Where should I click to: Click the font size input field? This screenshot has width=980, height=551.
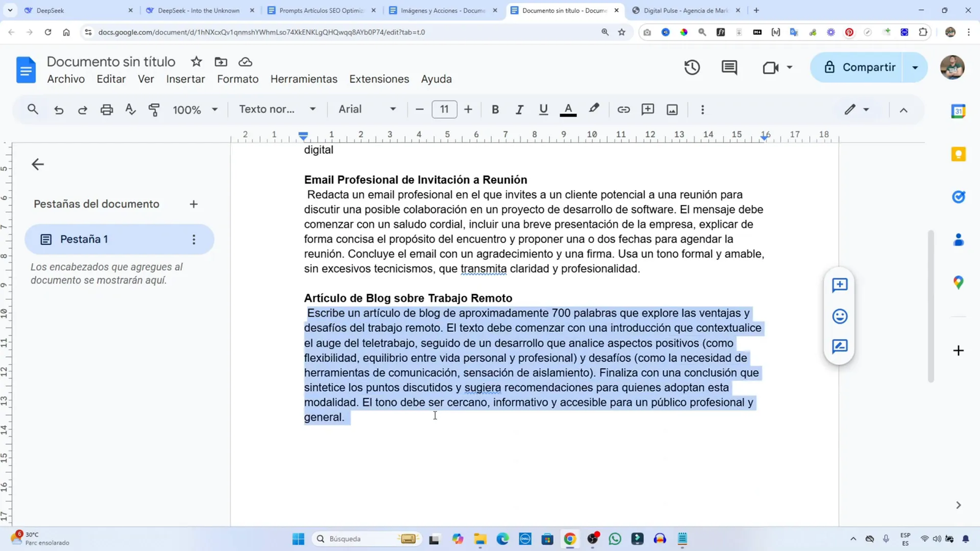pyautogui.click(x=444, y=110)
